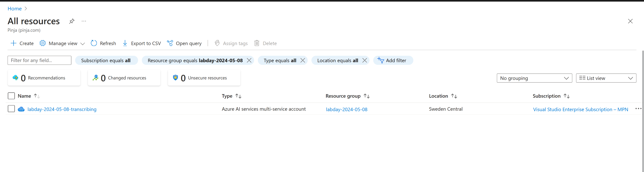This screenshot has height=172, width=644.
Task: Open the Unsecure resources card
Action: pos(204,78)
